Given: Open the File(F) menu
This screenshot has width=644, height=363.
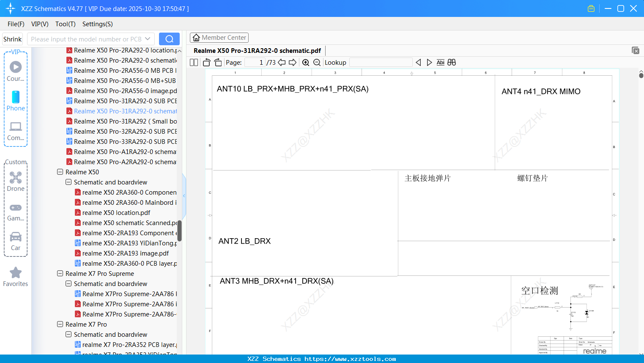Looking at the screenshot, I should click(x=16, y=24).
